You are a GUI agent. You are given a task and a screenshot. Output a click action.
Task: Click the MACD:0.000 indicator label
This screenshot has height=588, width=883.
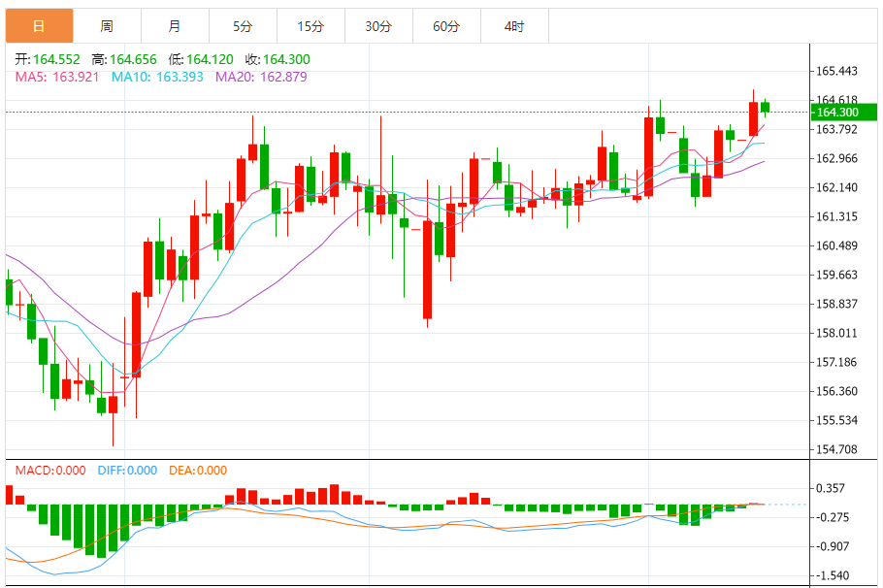tap(50, 471)
